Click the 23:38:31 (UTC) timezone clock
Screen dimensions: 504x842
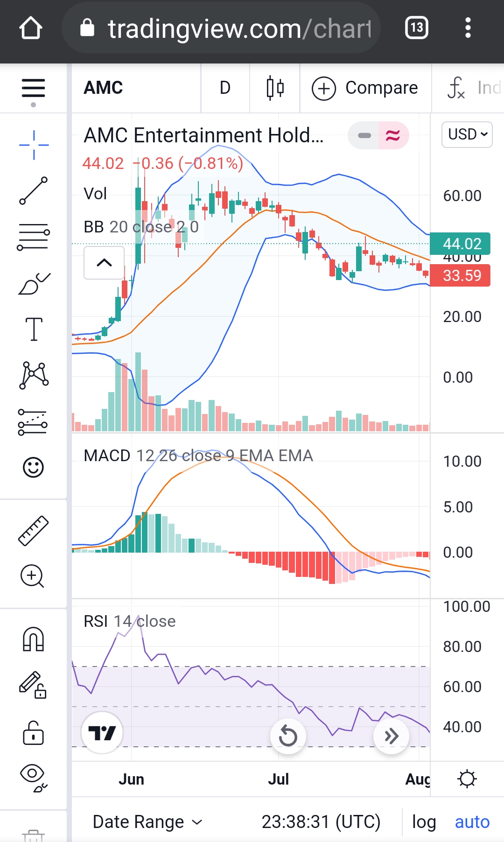point(321,821)
